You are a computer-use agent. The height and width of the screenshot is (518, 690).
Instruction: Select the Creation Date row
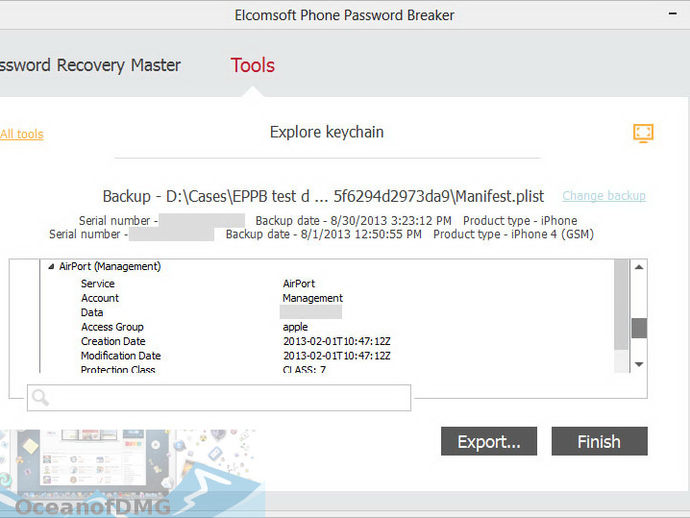pos(113,341)
